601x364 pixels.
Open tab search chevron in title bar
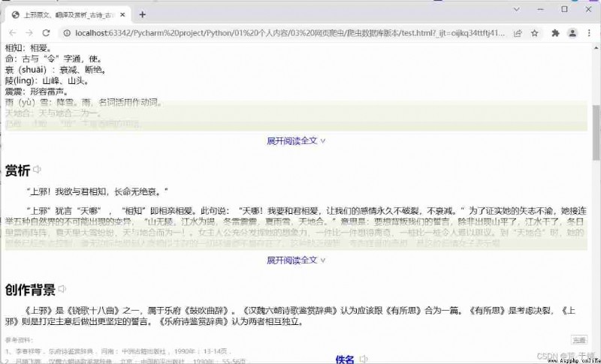coord(517,9)
